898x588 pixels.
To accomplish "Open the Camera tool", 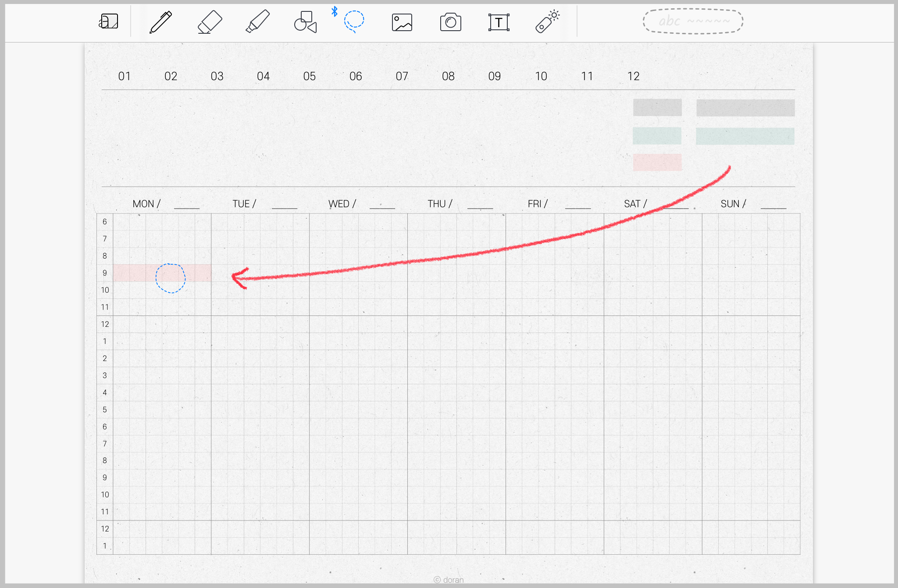I will click(450, 22).
